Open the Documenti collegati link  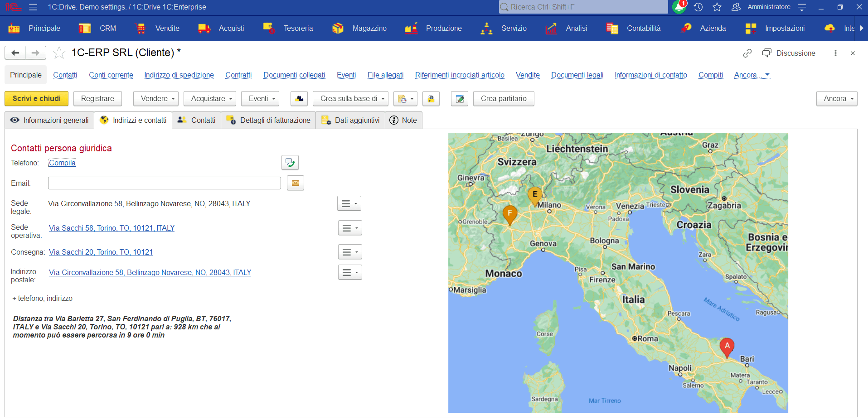click(294, 75)
